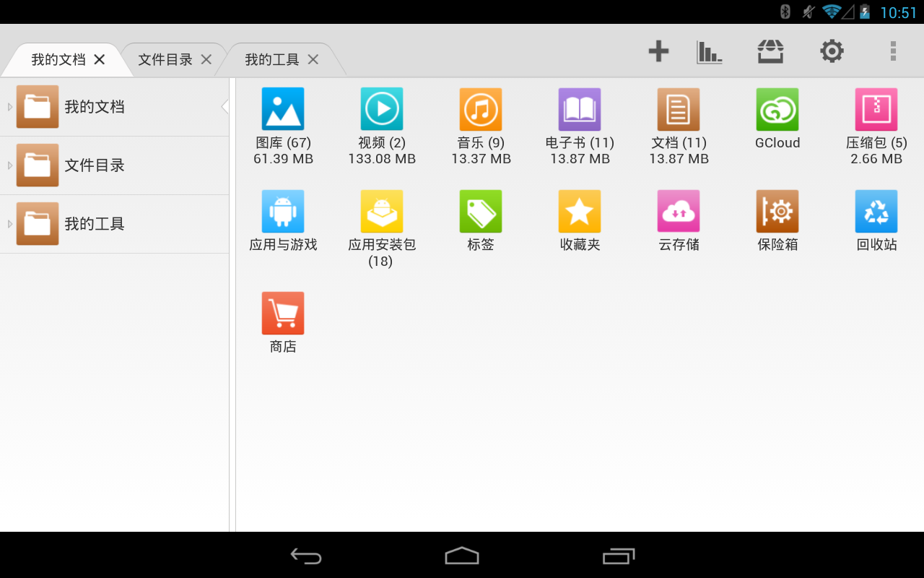Open the 视频 video category

tap(382, 109)
